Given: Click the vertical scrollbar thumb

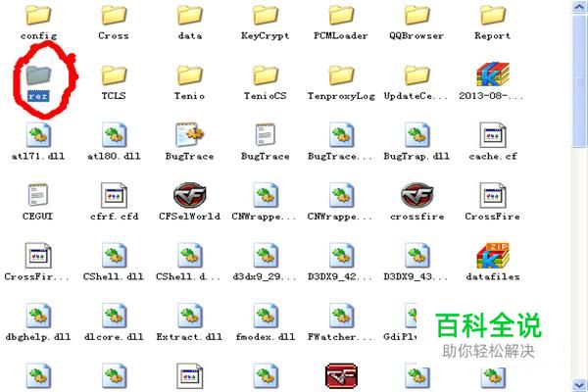Looking at the screenshot, I should (x=580, y=80).
